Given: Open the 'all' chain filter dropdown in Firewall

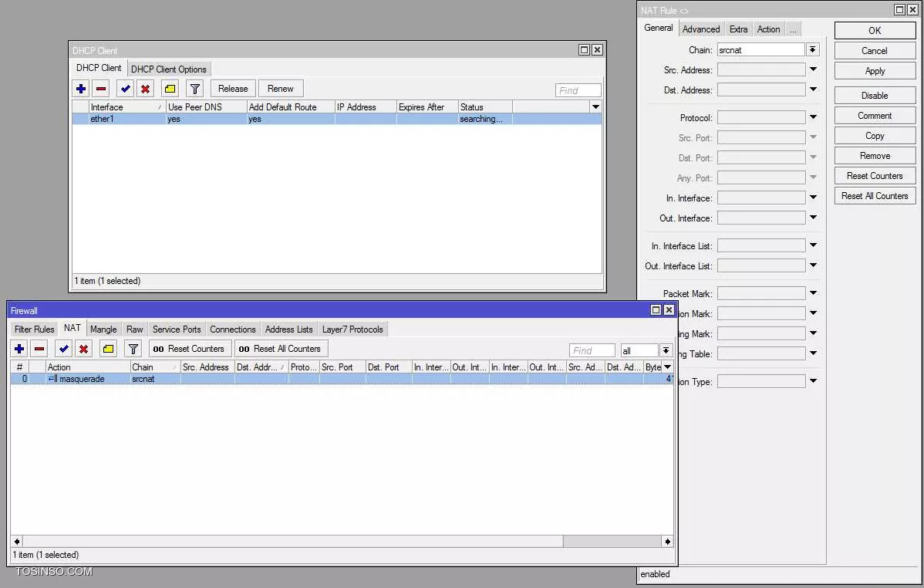Looking at the screenshot, I should tap(666, 350).
